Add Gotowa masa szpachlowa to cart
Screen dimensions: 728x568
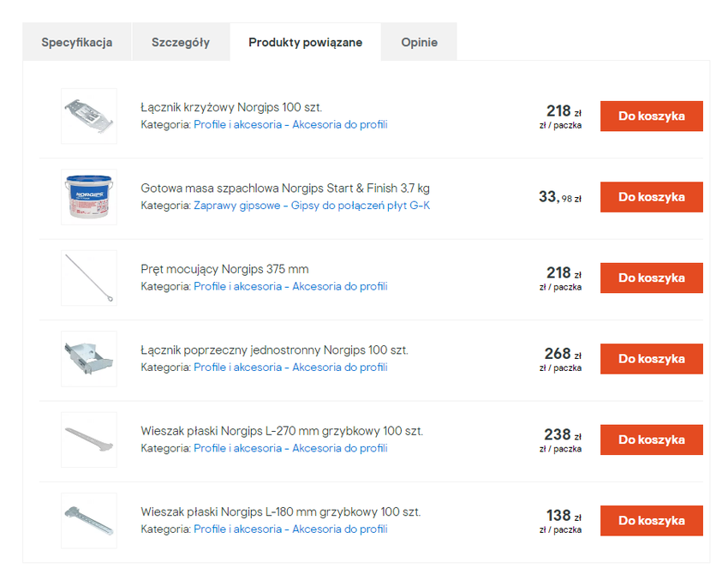click(651, 197)
